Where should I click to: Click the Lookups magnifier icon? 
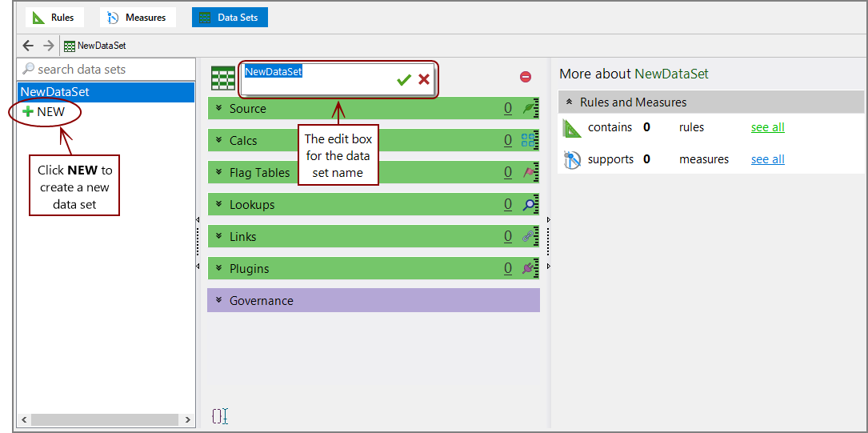[x=530, y=204]
